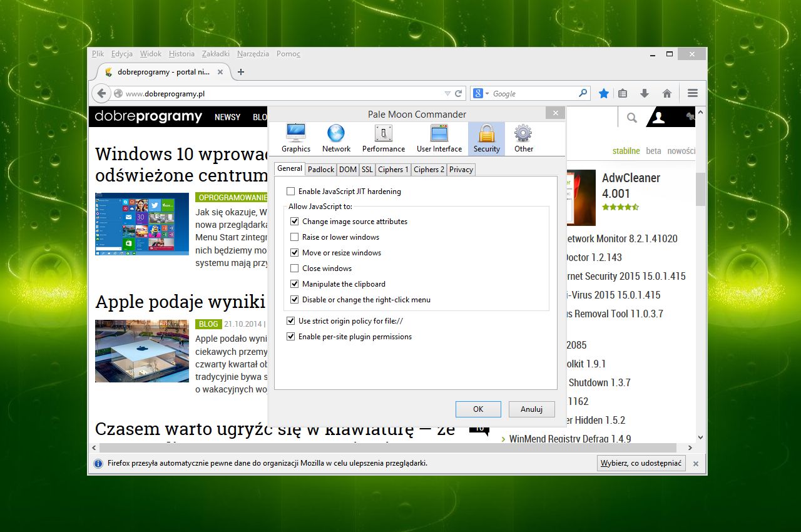The image size is (801, 532).
Task: Open the URL history dropdown arrow
Action: pos(447,93)
